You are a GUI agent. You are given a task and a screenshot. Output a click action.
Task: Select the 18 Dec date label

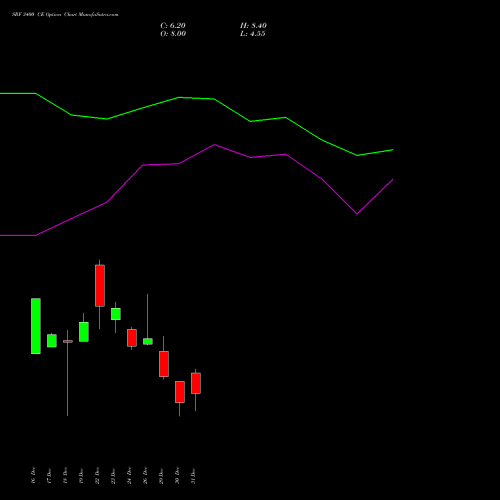(65, 476)
